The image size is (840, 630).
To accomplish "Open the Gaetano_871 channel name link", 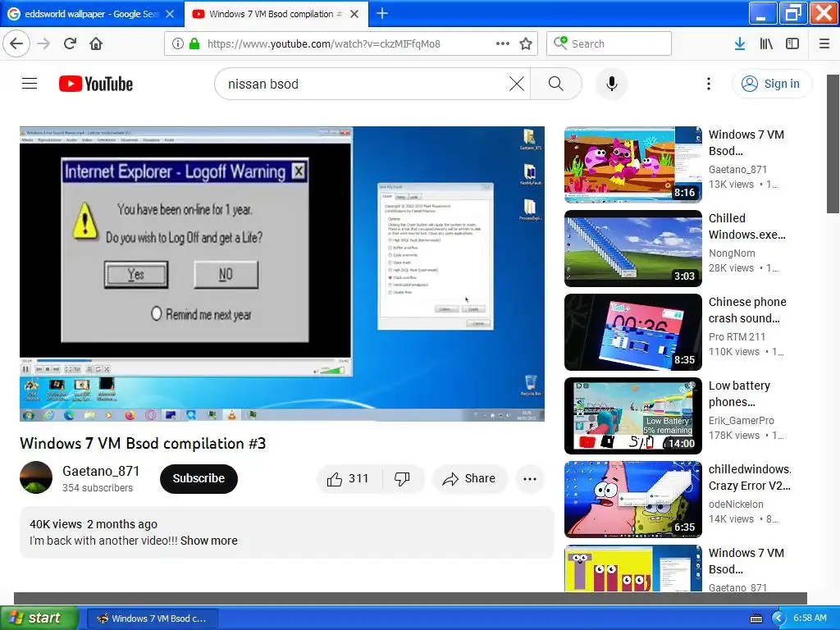I will 101,471.
